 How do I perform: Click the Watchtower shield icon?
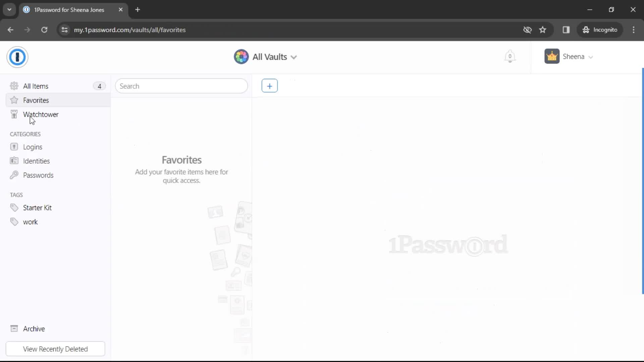14,114
